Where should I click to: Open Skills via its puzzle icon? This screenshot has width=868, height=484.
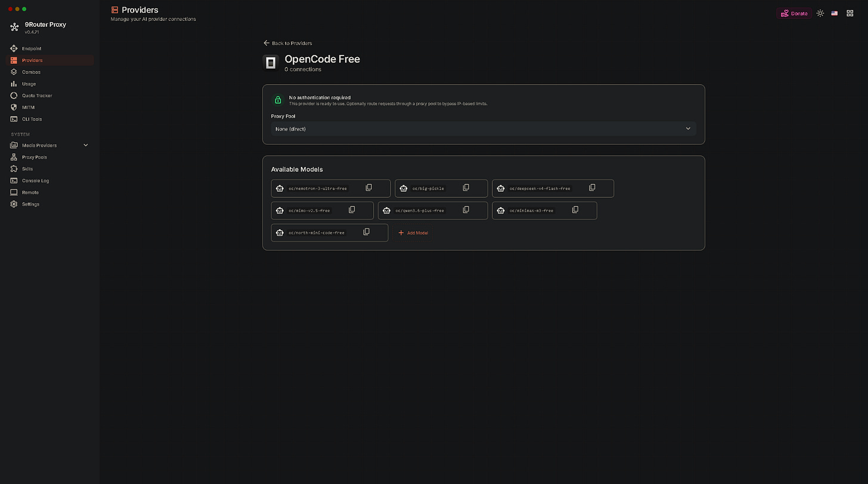(x=14, y=169)
